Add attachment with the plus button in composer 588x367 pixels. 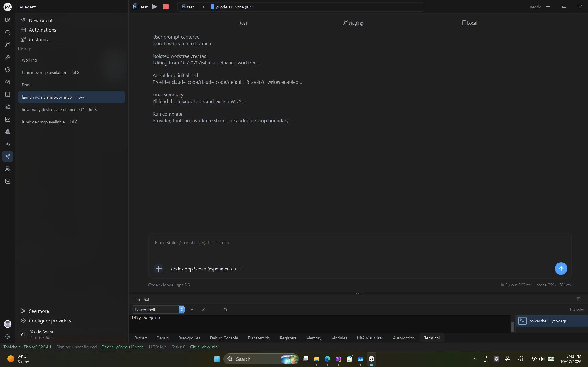[159, 269]
